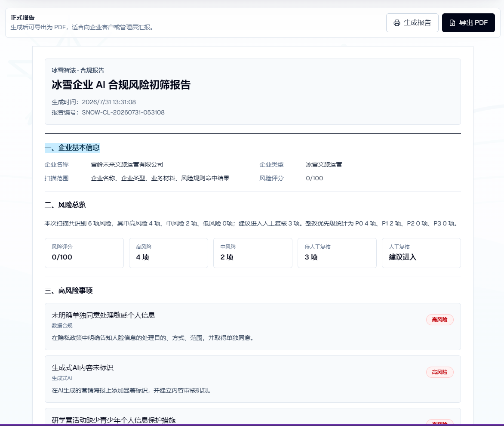Open the 研学营活动缺少青少年个人信息保护措施 item

252,416
